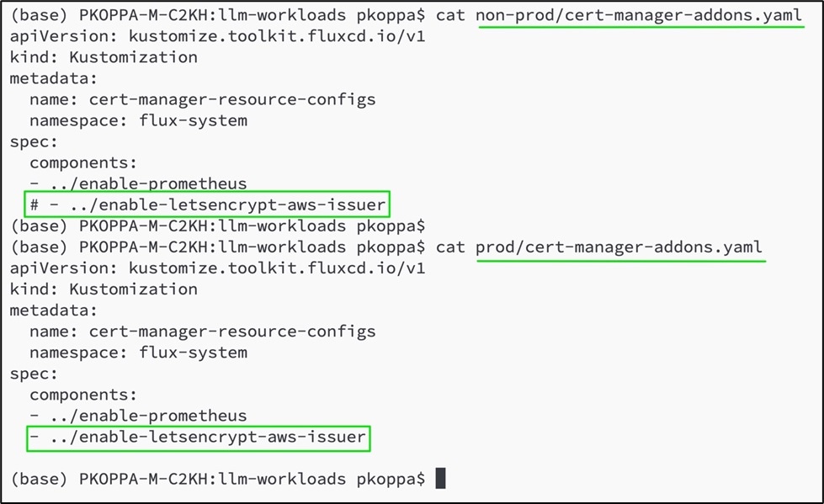This screenshot has height=504, width=824.
Task: Click the underlined prod/cert-manager-addons.yaml filename
Action: click(x=619, y=247)
